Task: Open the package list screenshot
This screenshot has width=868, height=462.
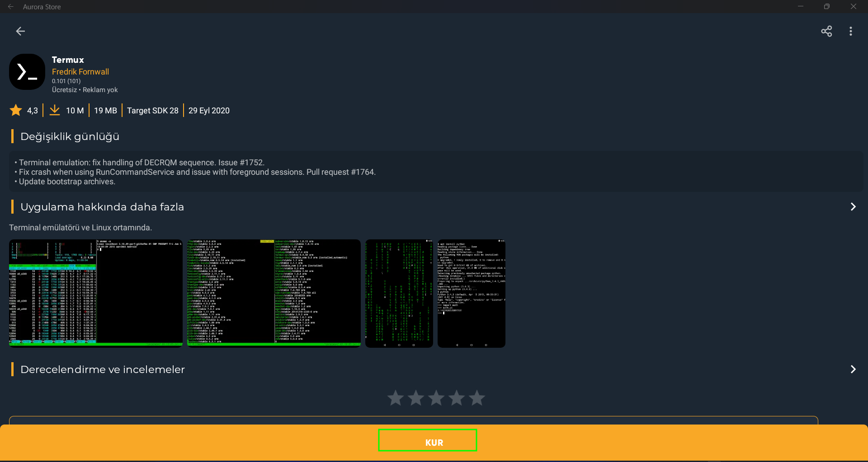Action: tap(274, 294)
